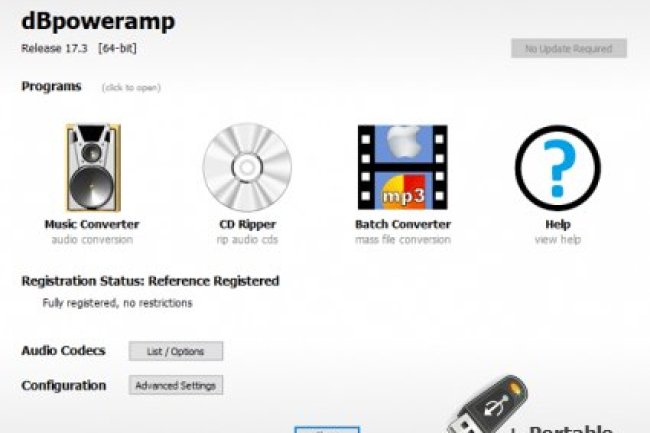Click the 'Portable' text beside the USB drive

click(571, 428)
